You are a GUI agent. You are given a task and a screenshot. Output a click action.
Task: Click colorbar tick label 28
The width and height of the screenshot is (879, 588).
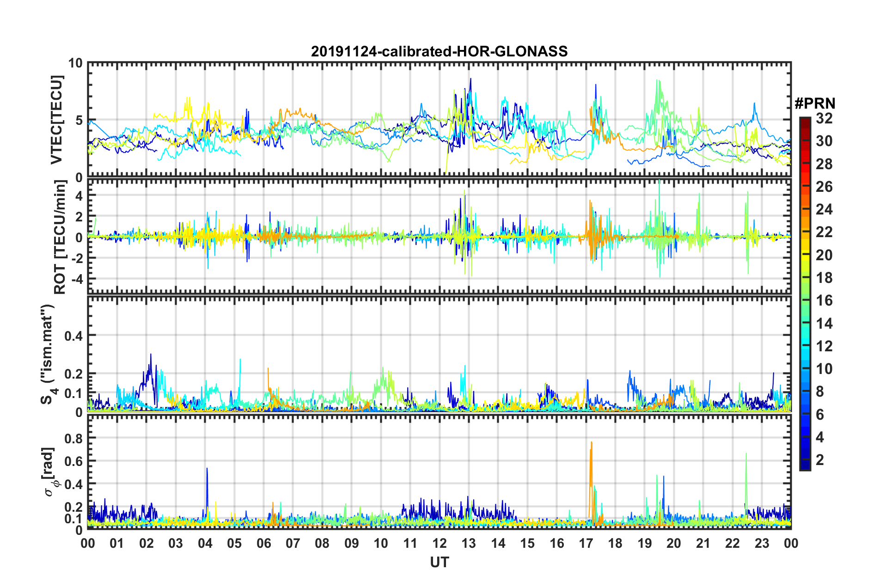[x=824, y=164]
